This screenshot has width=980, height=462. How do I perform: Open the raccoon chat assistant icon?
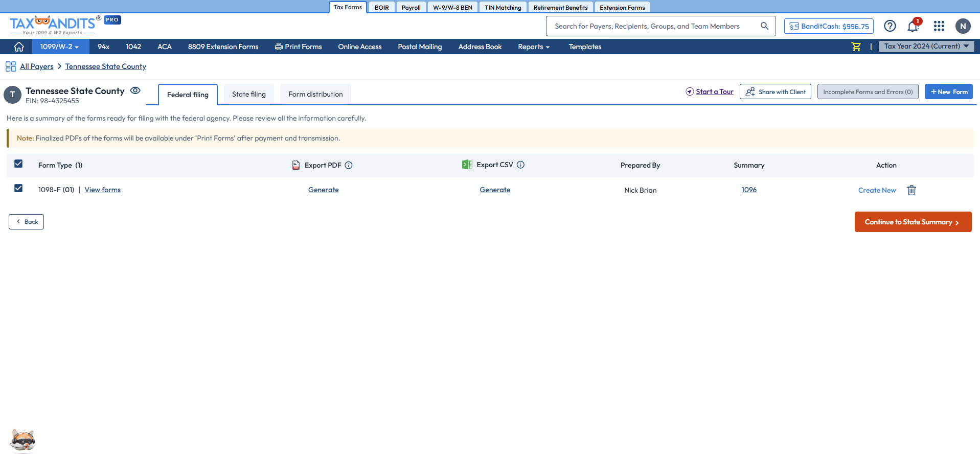(x=23, y=441)
